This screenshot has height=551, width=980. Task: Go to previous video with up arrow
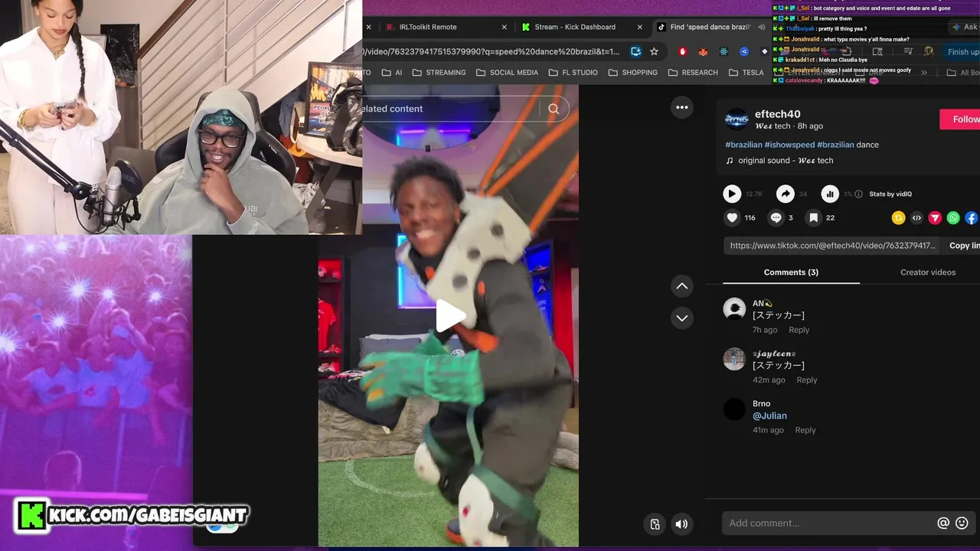[x=682, y=286]
